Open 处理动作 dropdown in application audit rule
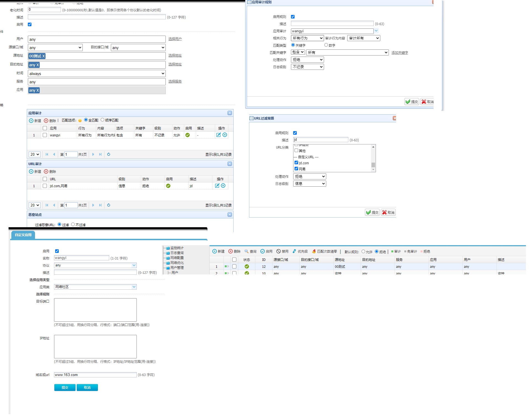Image resolution: width=532 pixels, height=418 pixels. (307, 60)
